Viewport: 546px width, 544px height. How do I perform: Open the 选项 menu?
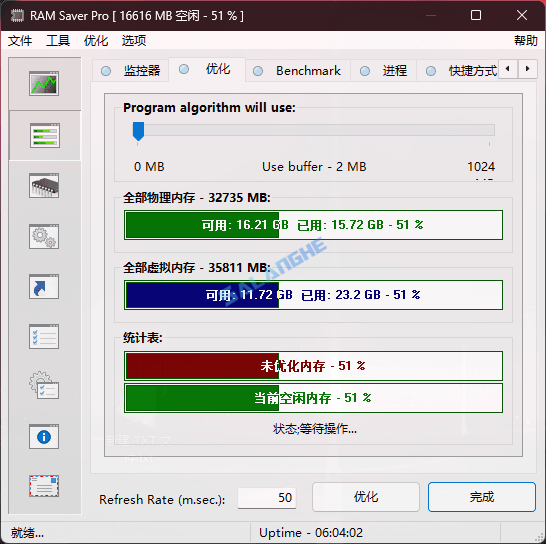[134, 41]
